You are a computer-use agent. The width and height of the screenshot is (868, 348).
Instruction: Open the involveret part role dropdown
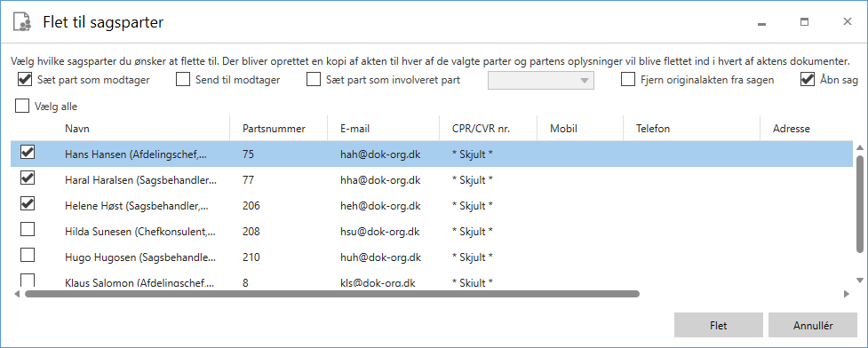(541, 80)
